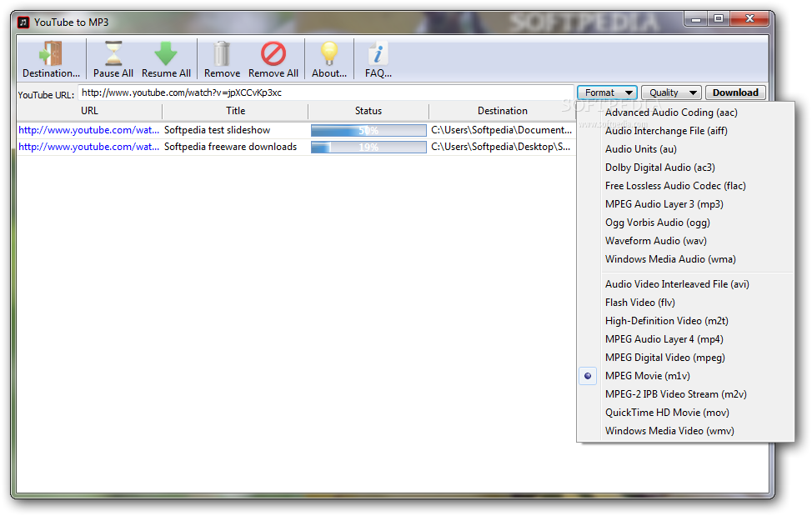Click the URL column header
Image resolution: width=812 pixels, height=516 pixels.
pos(89,111)
